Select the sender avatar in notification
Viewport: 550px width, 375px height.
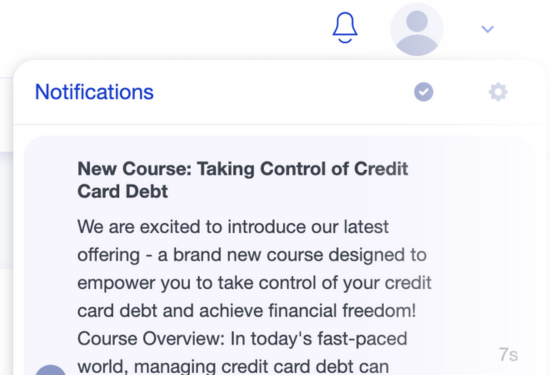[x=51, y=370]
